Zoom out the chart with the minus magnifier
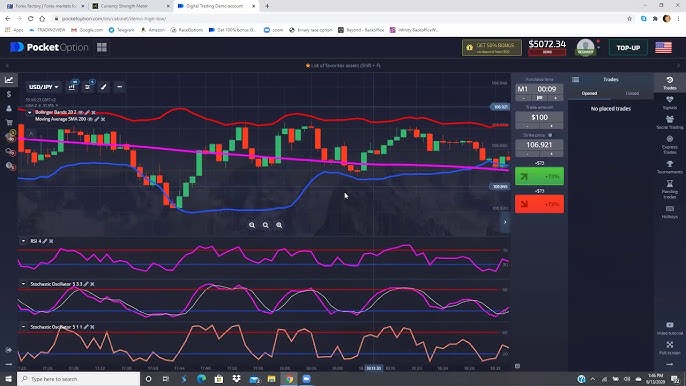686x386 pixels. click(252, 225)
